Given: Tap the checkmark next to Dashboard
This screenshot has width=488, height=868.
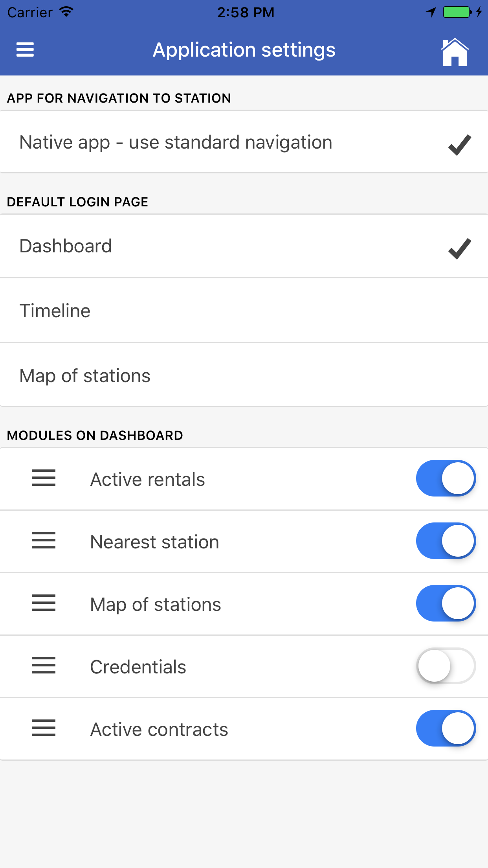Looking at the screenshot, I should tap(460, 248).
